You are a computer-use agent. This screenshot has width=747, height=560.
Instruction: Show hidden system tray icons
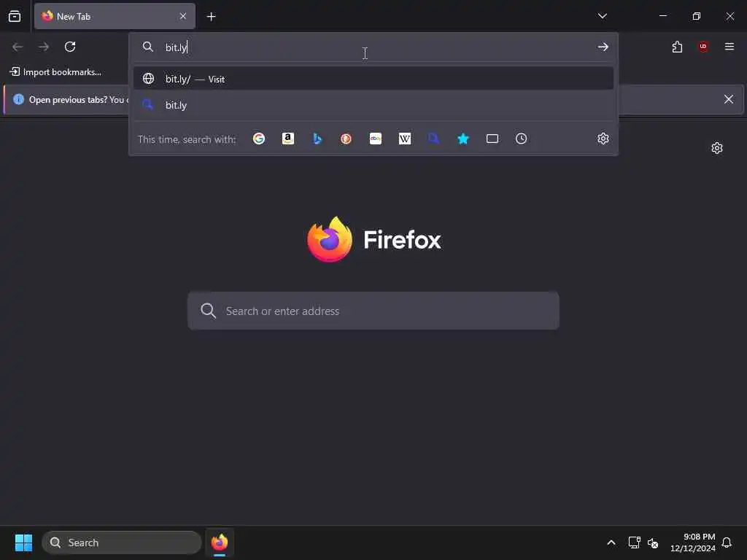pos(611,542)
